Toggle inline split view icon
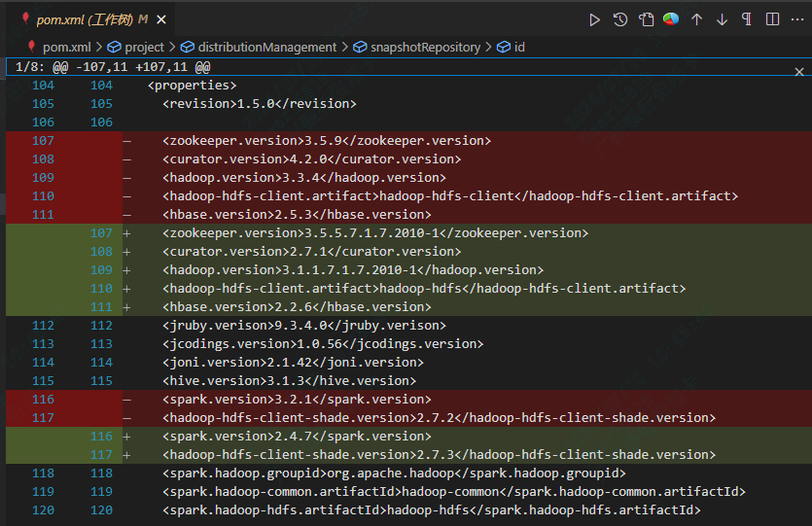 [772, 19]
